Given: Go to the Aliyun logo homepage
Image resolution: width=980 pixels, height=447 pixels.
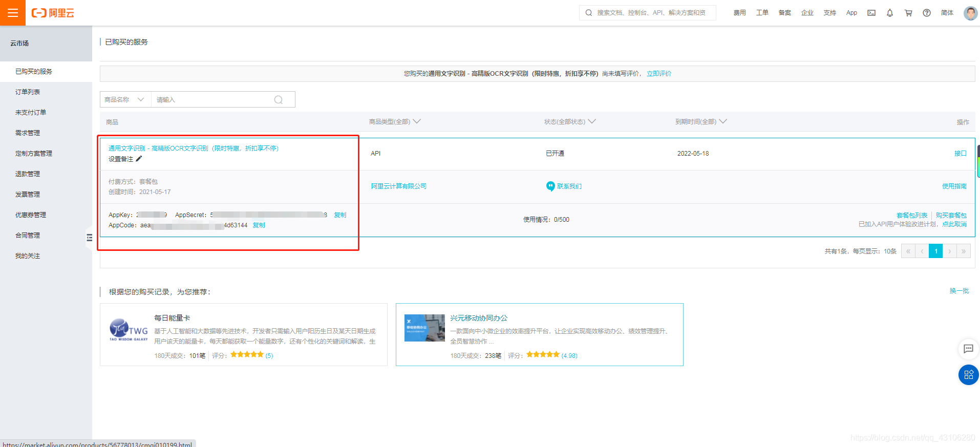Looking at the screenshot, I should coord(53,13).
